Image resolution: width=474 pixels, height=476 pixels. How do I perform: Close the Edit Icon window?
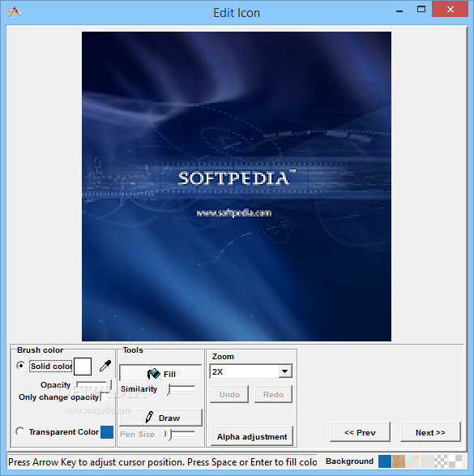[450, 9]
